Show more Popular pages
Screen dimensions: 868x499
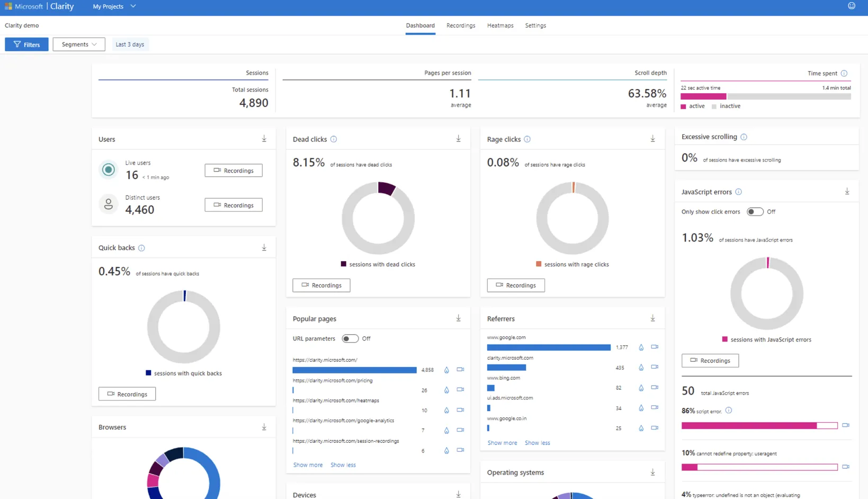coord(308,465)
